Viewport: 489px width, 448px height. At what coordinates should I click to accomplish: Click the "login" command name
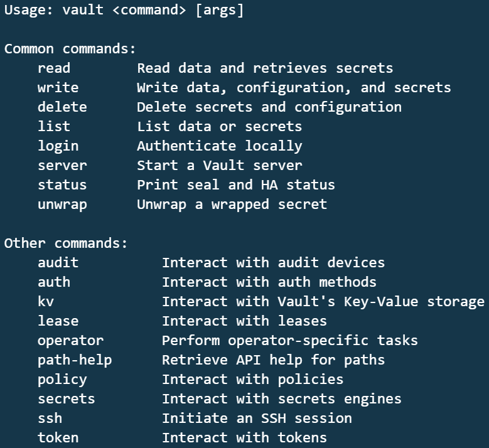click(x=58, y=146)
